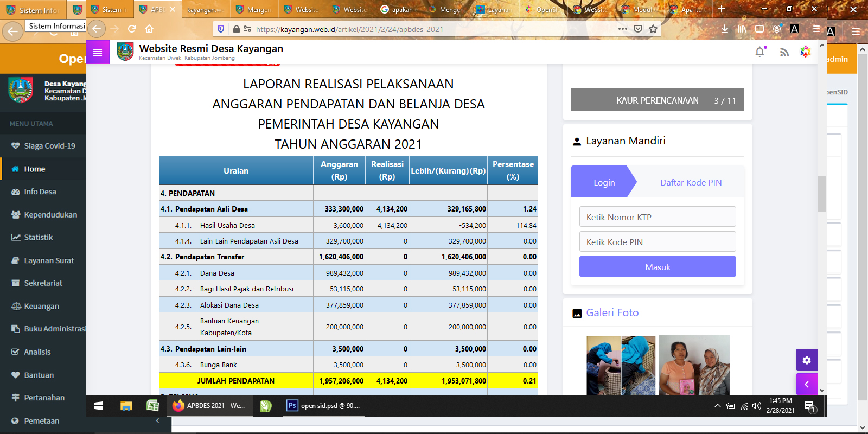Reload the current page
The image size is (868, 434).
[x=132, y=29]
